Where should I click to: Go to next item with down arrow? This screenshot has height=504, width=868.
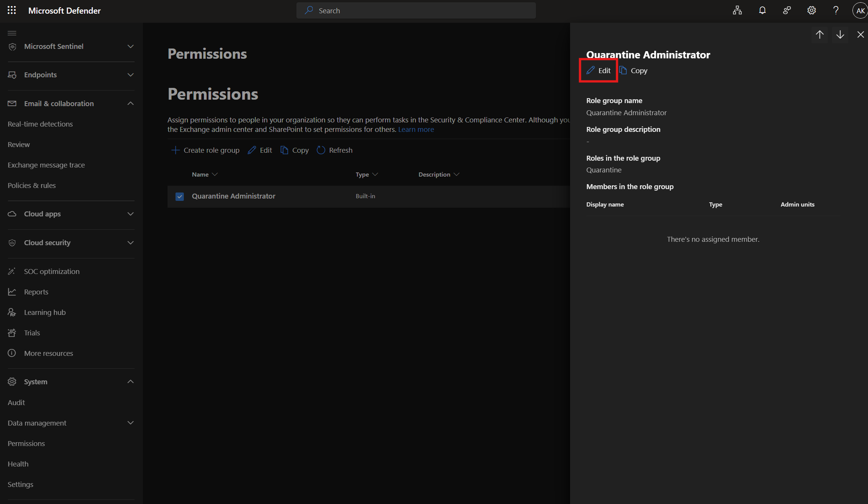(x=840, y=34)
